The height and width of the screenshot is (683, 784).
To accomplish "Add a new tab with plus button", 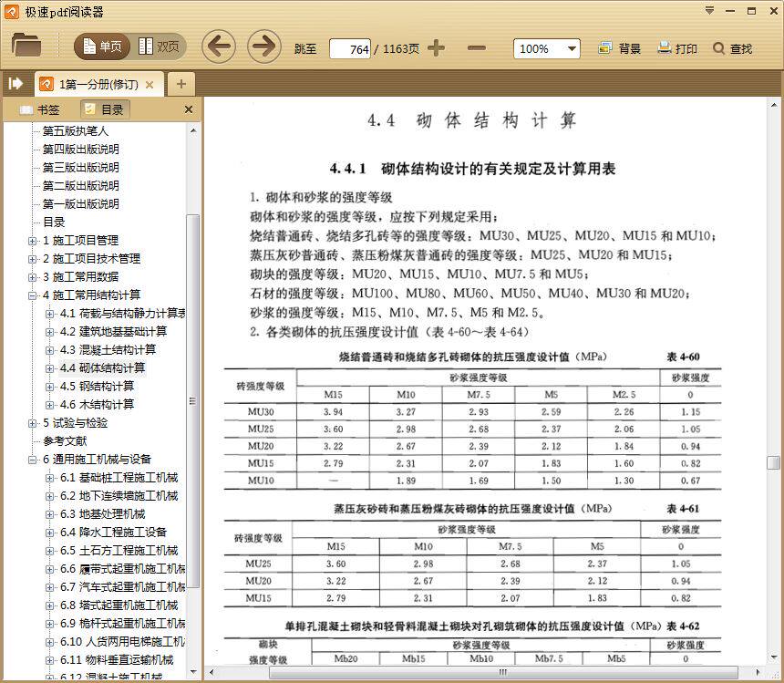I will pos(181,85).
